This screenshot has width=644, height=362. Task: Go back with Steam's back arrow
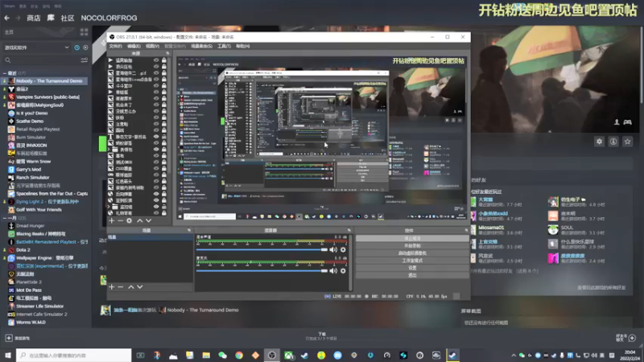point(7,18)
